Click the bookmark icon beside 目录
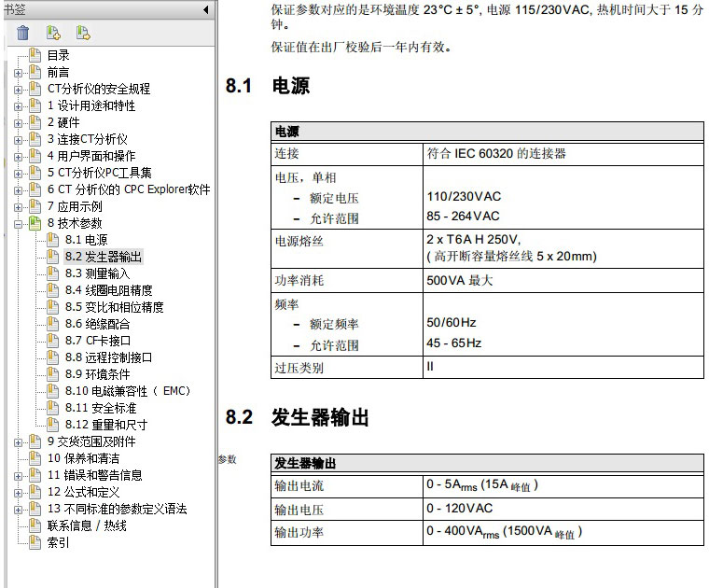The image size is (709, 588). tap(35, 55)
